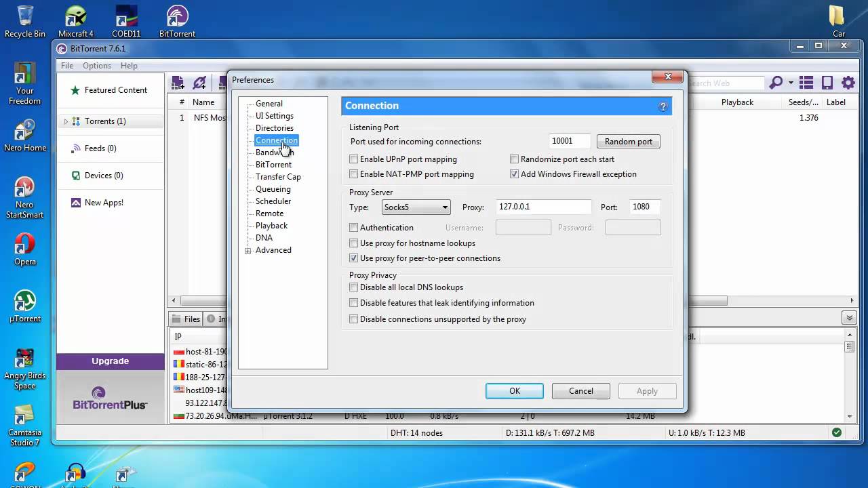Enable NAT-PMP port mapping checkbox
The image size is (868, 488).
tap(353, 174)
